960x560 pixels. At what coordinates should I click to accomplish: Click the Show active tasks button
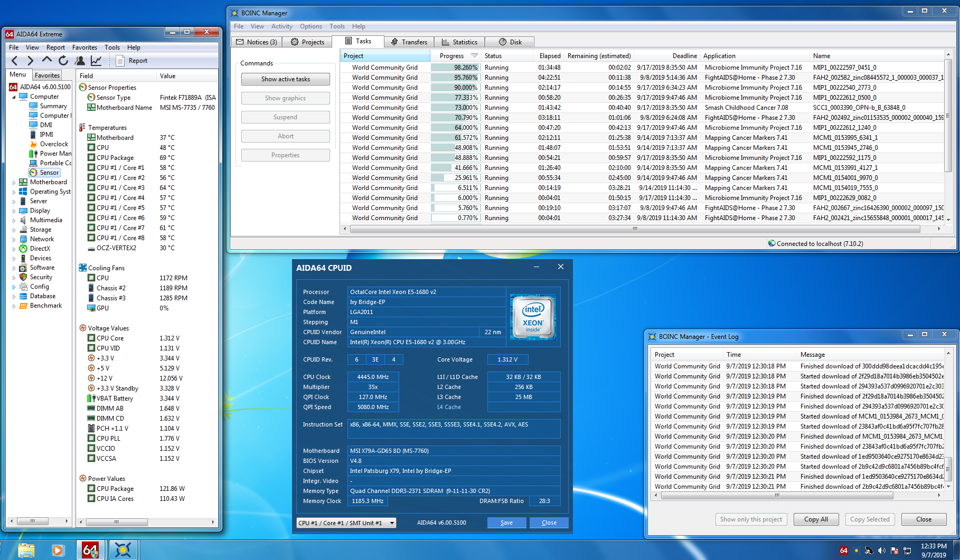[x=286, y=79]
